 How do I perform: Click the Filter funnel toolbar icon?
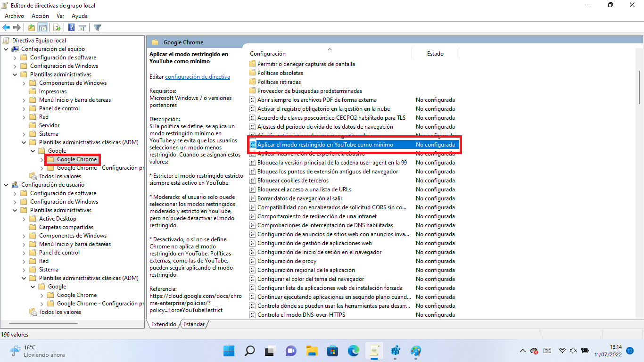point(98,28)
